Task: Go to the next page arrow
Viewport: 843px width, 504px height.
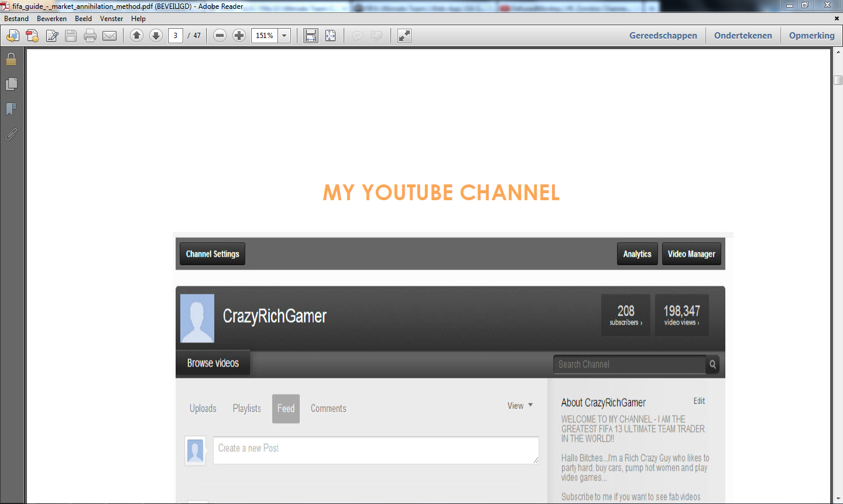Action: tap(156, 36)
